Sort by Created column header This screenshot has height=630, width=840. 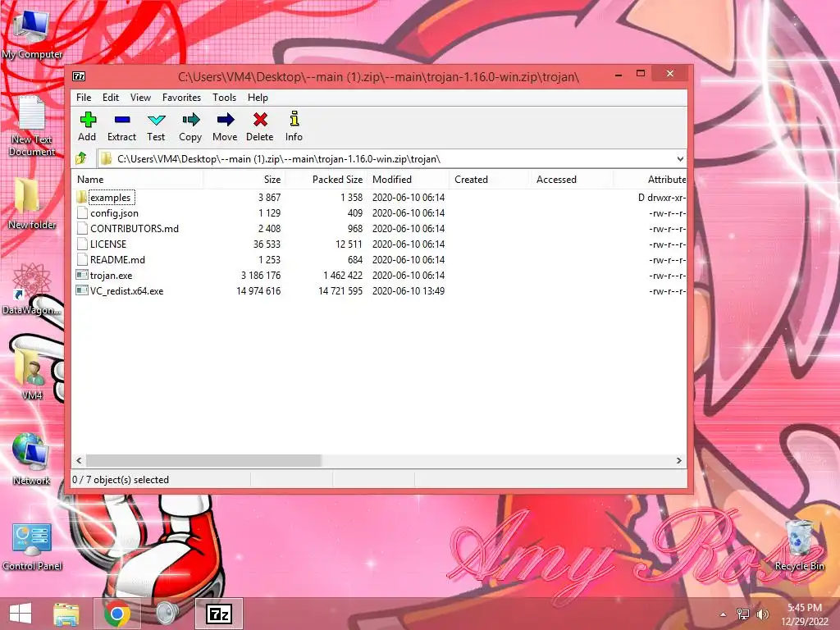491,180
